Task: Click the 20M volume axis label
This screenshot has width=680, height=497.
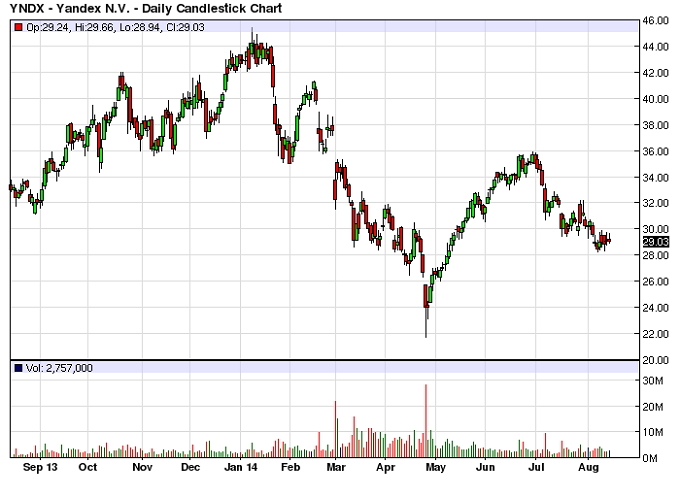Action: coord(653,407)
